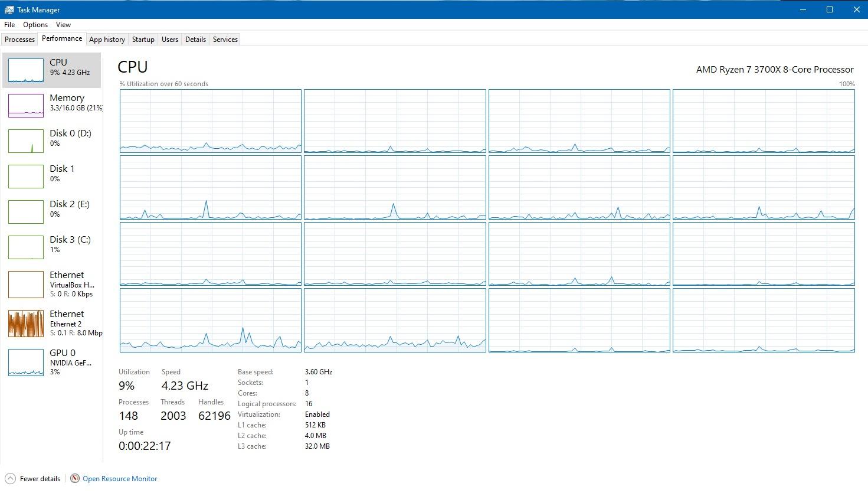Select the CPU mini graph in sidebar

click(x=26, y=70)
